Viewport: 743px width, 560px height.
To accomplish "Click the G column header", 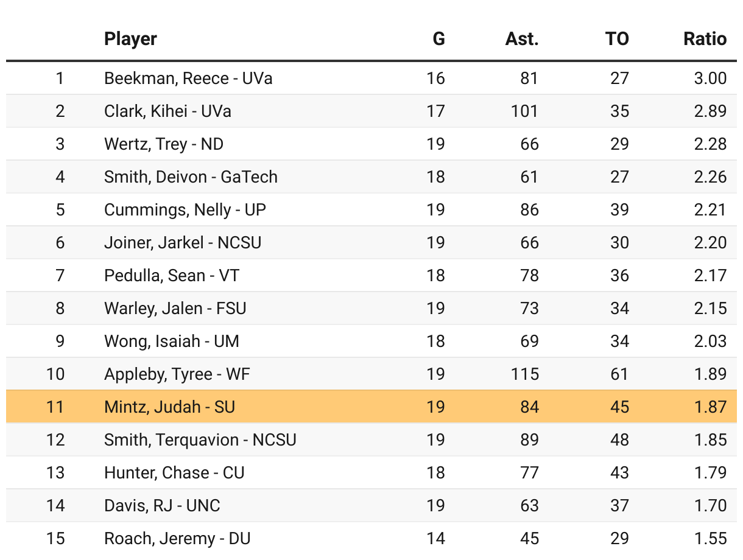I will [x=438, y=39].
